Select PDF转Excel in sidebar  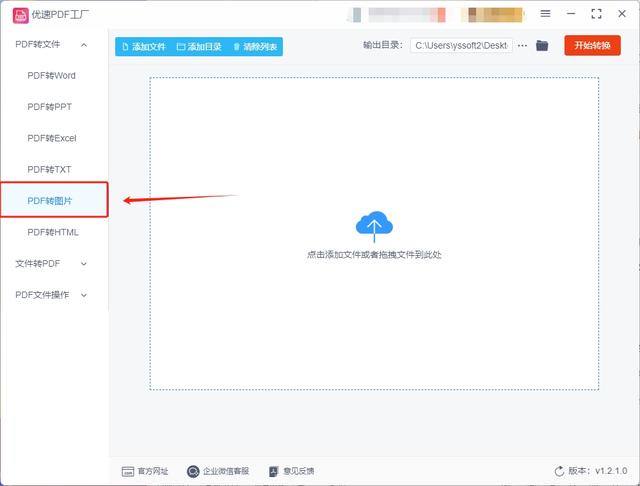tap(52, 138)
